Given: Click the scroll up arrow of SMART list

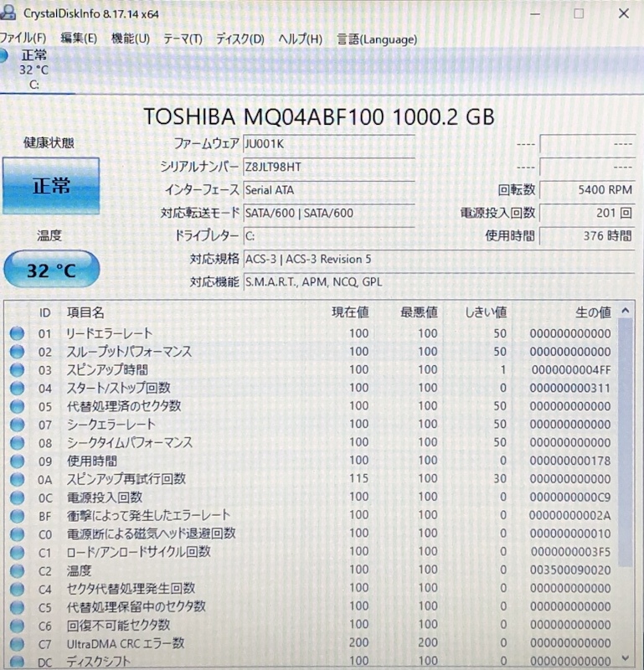Looking at the screenshot, I should [626, 311].
